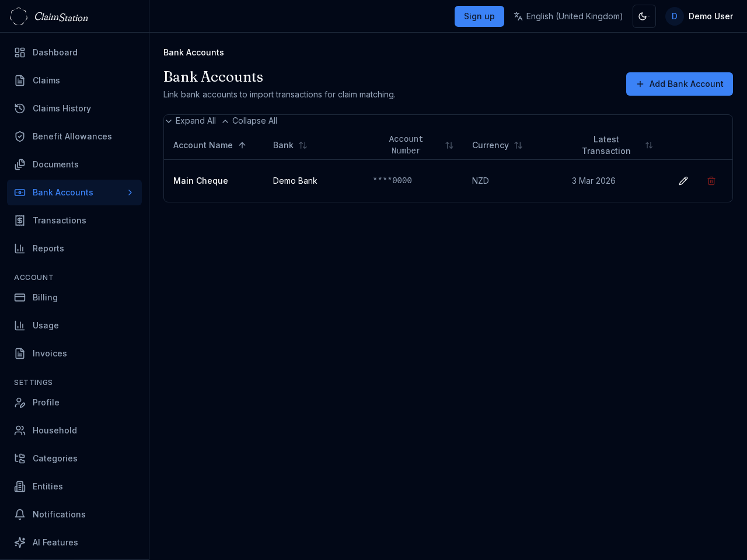747x560 pixels.
Task: Navigate to Transactions
Action: 75,220
